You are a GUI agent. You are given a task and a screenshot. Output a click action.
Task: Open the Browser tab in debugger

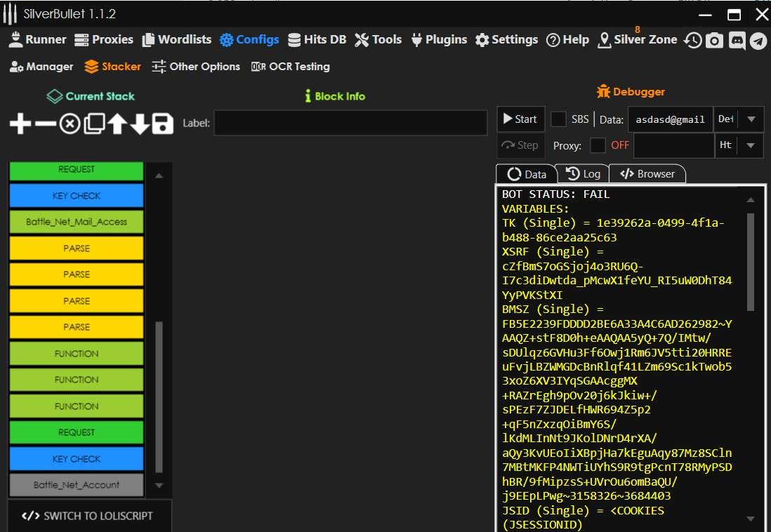click(x=647, y=174)
